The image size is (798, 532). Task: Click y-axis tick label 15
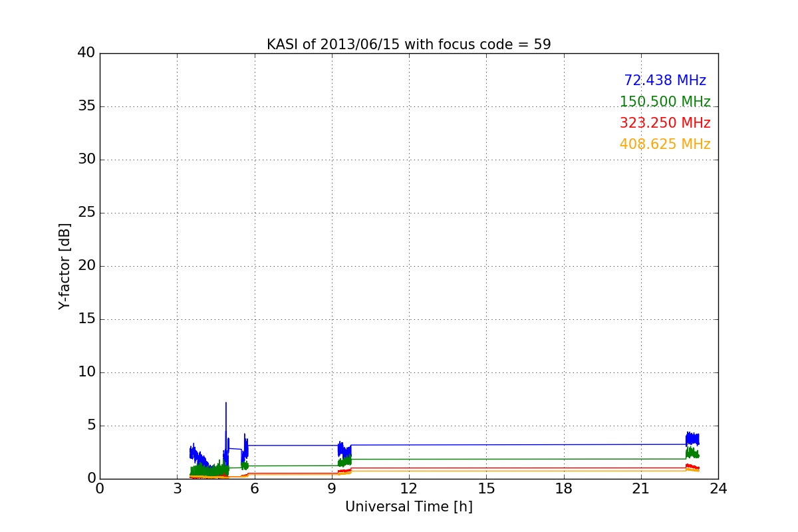coord(86,319)
